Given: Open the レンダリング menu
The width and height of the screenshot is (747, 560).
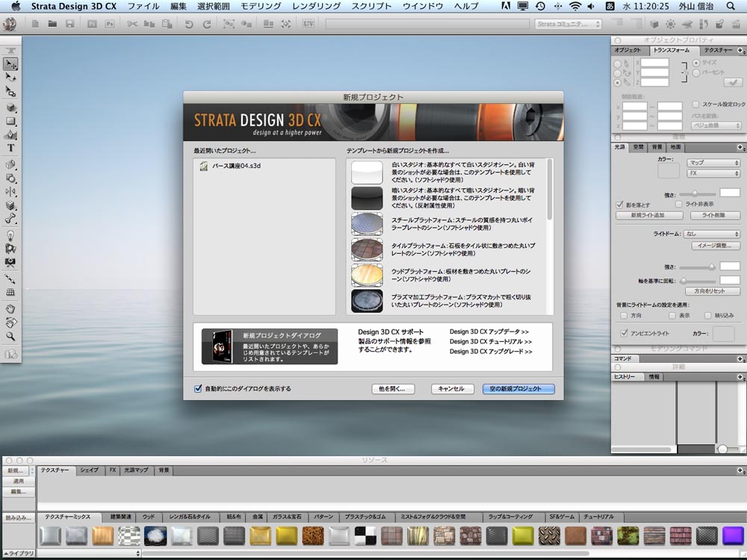Looking at the screenshot, I should (x=316, y=6).
